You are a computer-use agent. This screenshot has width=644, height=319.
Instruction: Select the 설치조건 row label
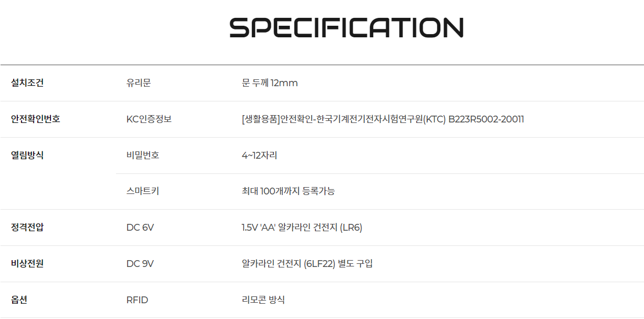[x=27, y=83]
